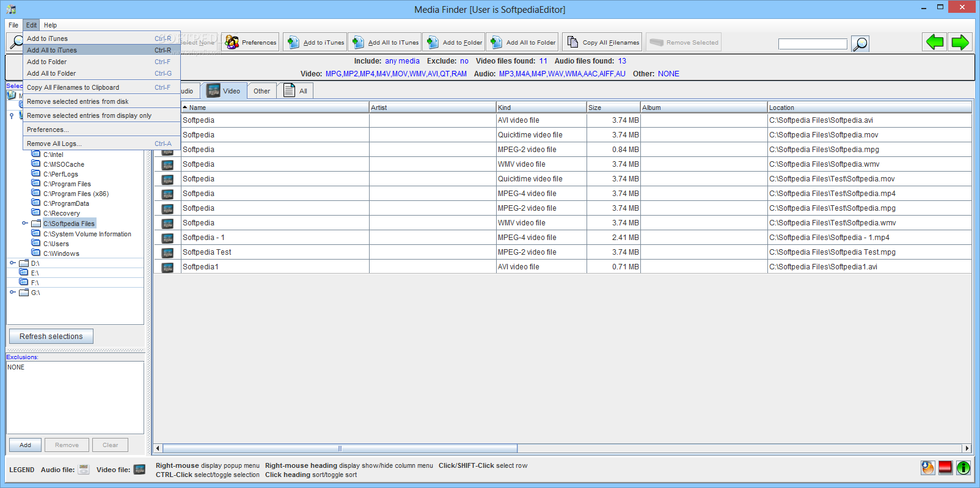
Task: Click the horizontal scrollbar right arrow
Action: click(967, 448)
